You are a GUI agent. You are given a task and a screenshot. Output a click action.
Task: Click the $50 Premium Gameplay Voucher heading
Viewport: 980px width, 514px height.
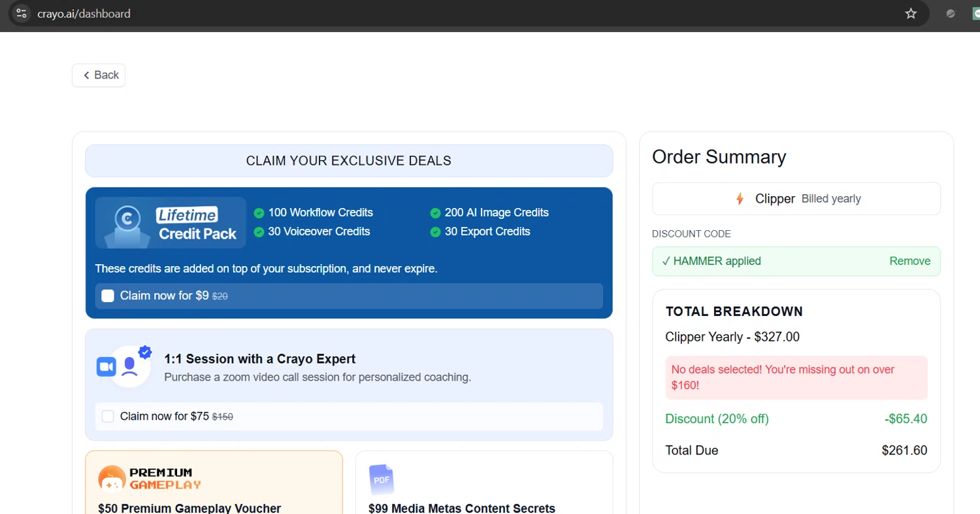pos(189,508)
